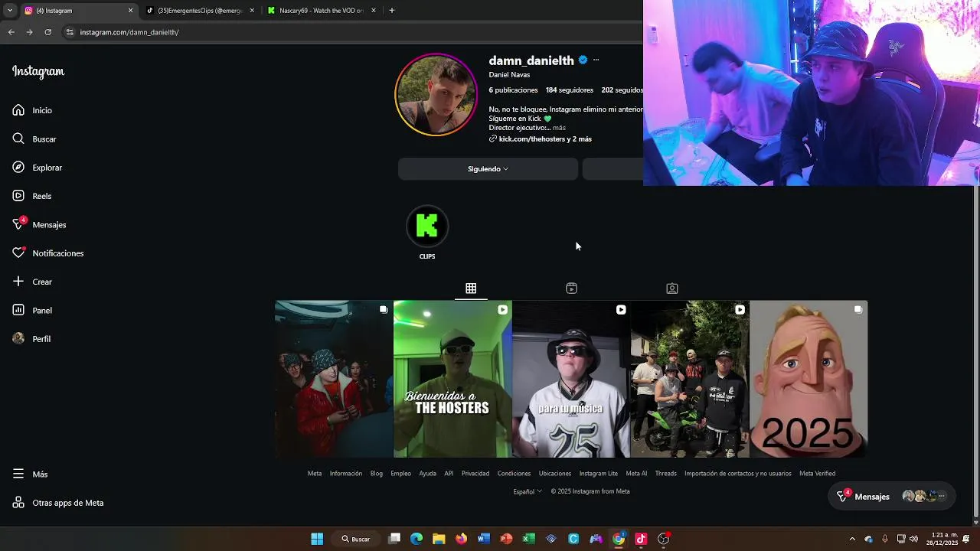
Task: Switch to the tagged photos tab
Action: [672, 289]
